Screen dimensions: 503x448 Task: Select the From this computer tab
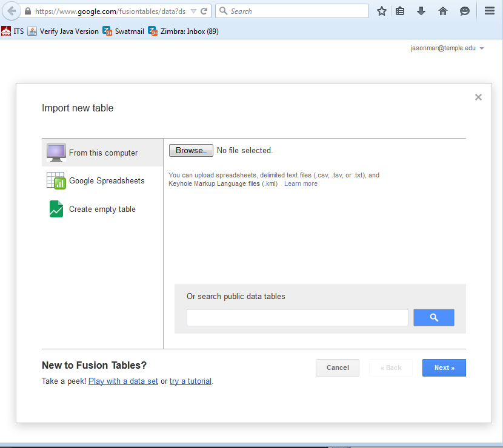pos(102,153)
